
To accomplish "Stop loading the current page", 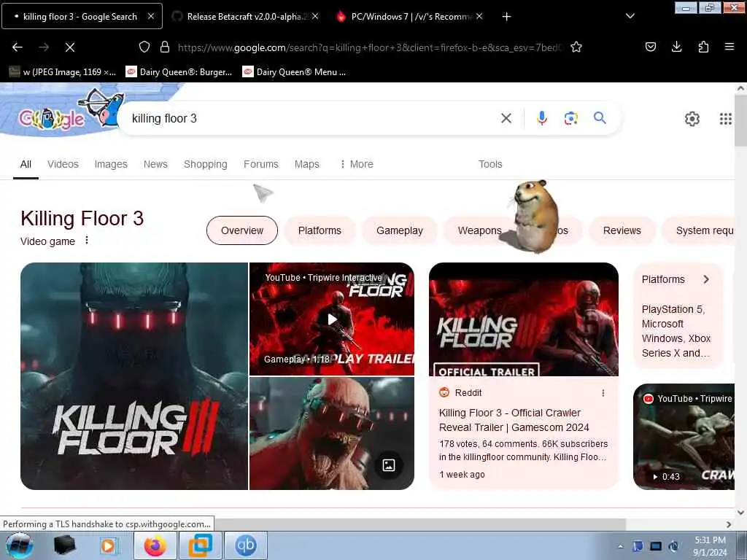I will (x=70, y=47).
